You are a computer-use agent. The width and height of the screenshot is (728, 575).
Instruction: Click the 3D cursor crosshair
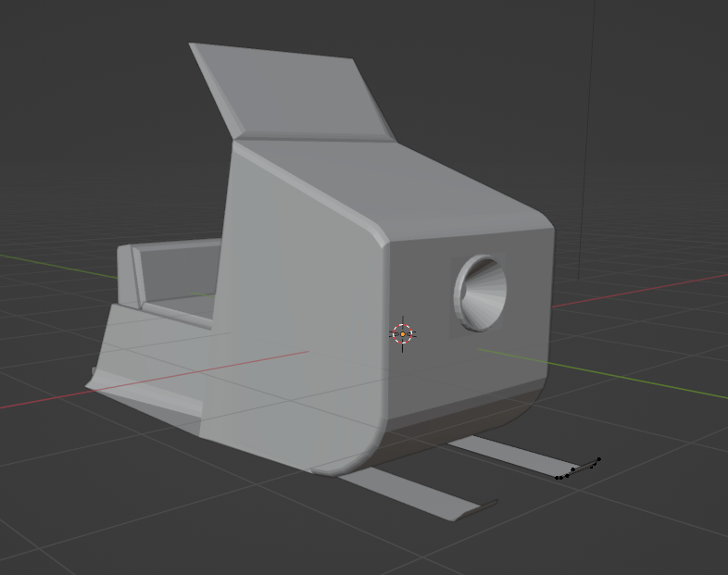pos(402,334)
